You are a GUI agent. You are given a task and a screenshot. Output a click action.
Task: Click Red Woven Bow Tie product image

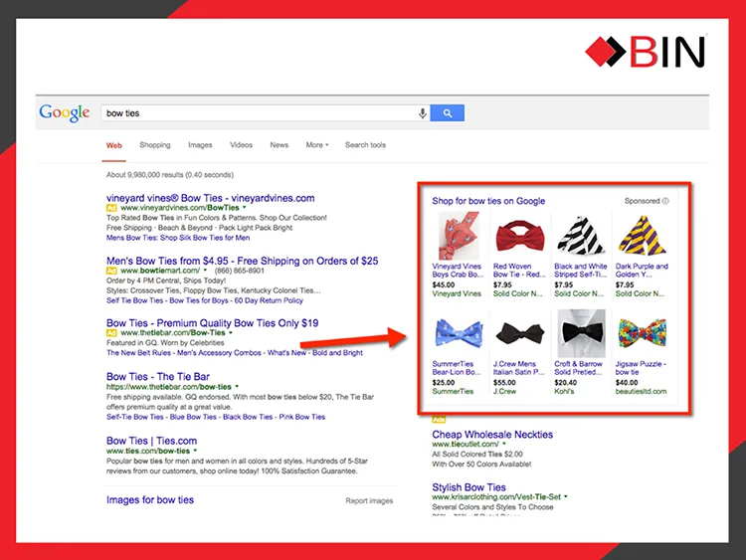click(x=520, y=236)
